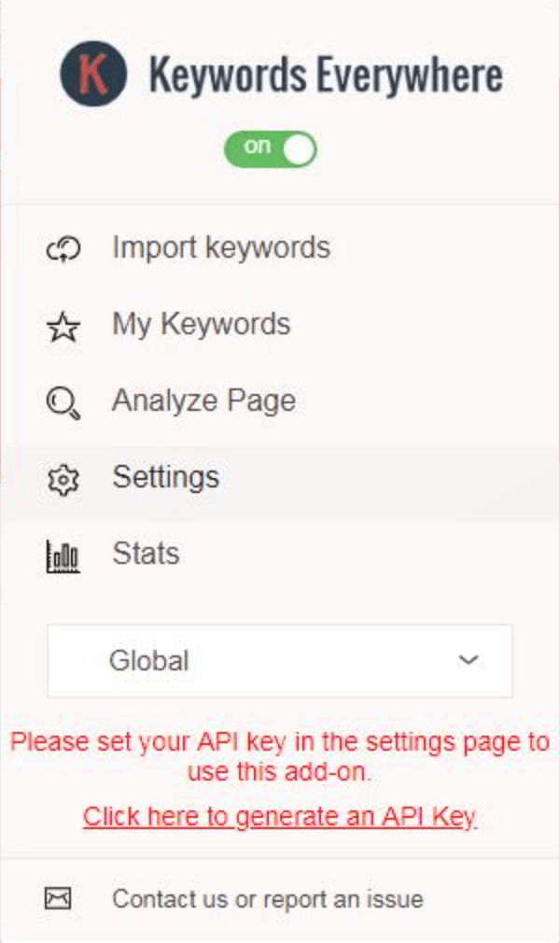Image resolution: width=560 pixels, height=943 pixels.
Task: Click the cloud import icon
Action: (x=63, y=249)
